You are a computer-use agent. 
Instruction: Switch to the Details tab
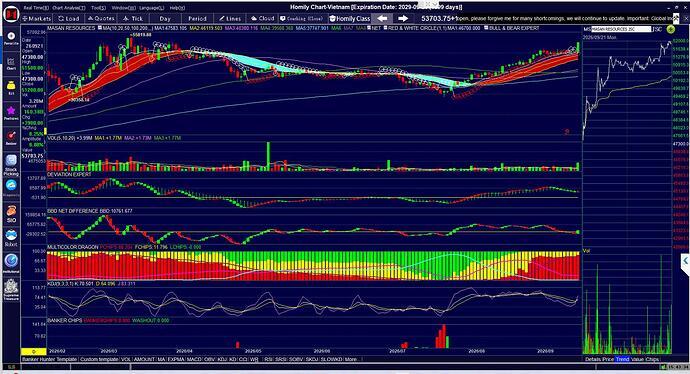[x=593, y=359]
